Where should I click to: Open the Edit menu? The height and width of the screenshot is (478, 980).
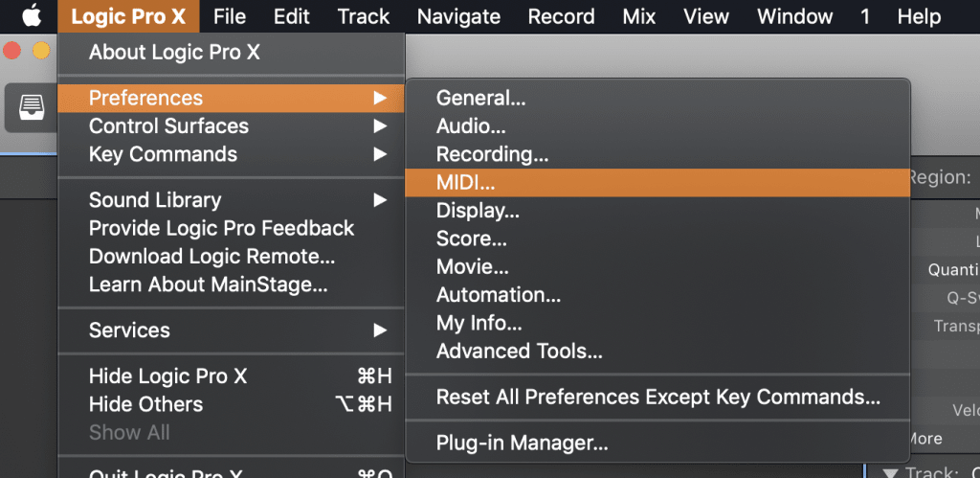(x=291, y=16)
